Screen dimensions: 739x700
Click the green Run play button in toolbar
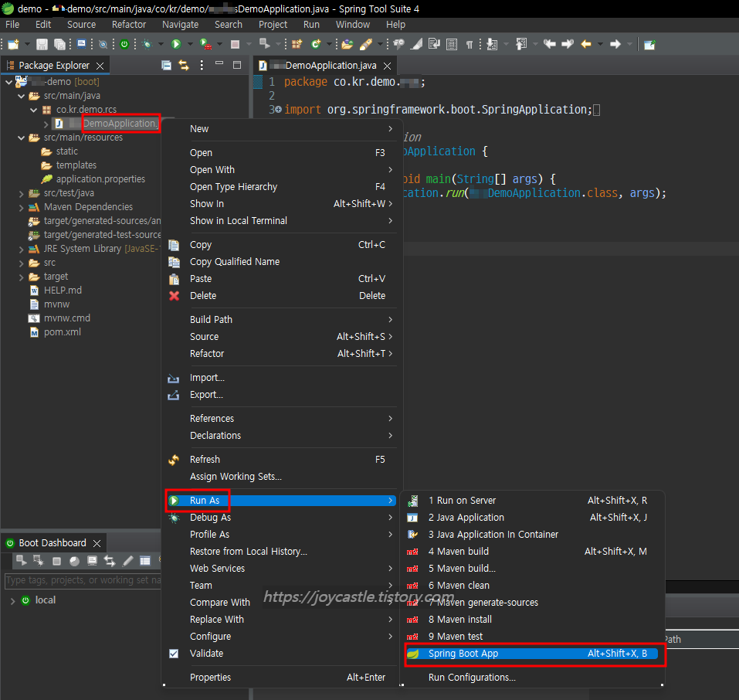point(176,44)
